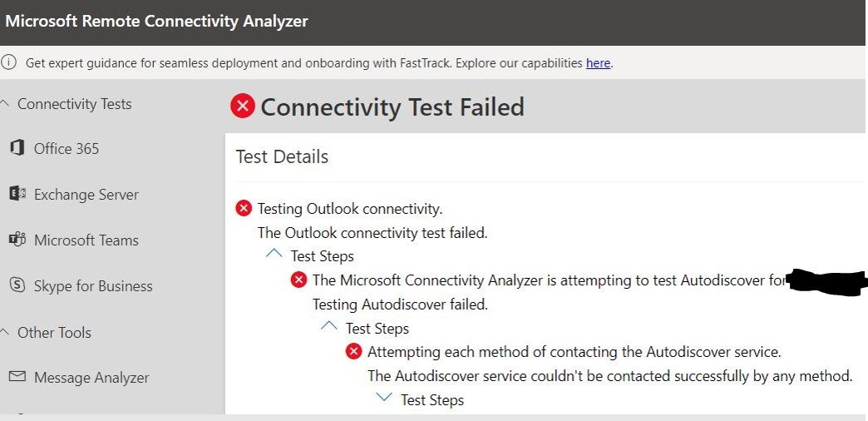Click the Exchange Server icon in the sidebar
Image resolution: width=868 pixels, height=421 pixels.
[17, 194]
